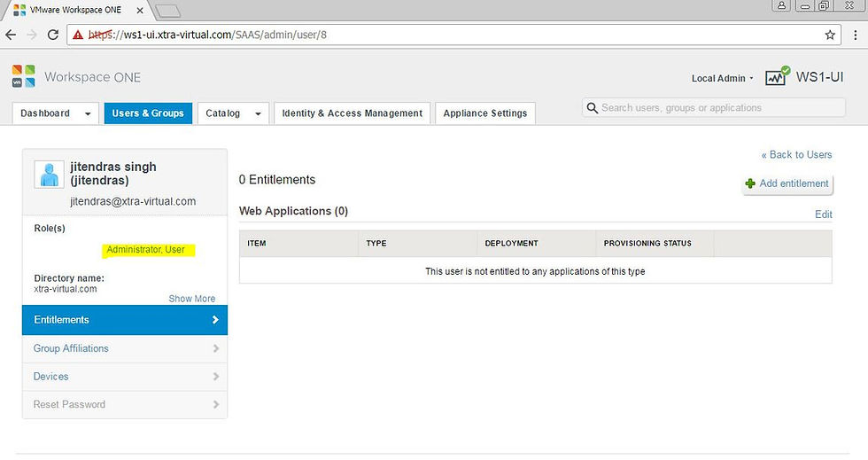868x460 pixels.
Task: Open a new browser tab
Action: (x=167, y=10)
